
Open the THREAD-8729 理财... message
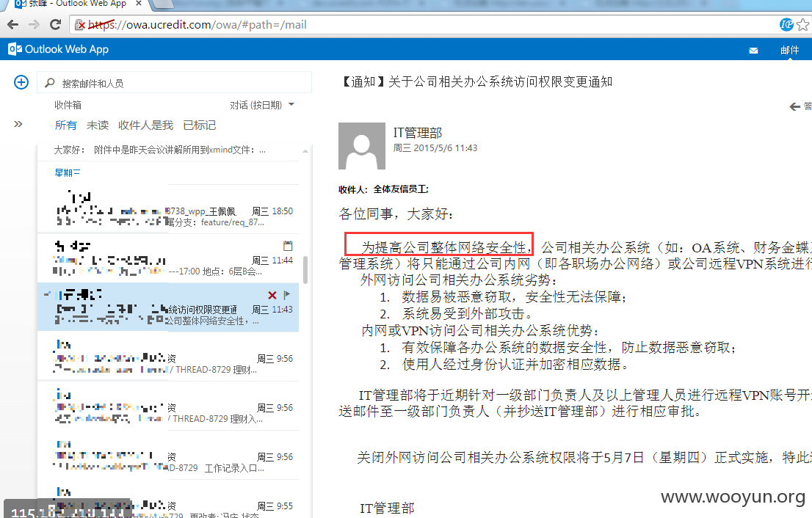(x=168, y=357)
